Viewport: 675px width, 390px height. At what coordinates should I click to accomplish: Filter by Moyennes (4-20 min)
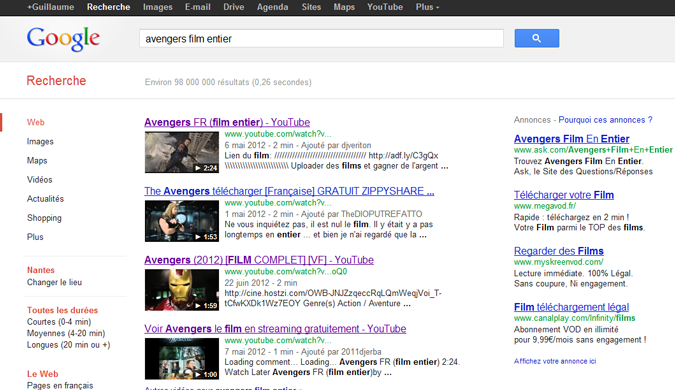point(66,333)
